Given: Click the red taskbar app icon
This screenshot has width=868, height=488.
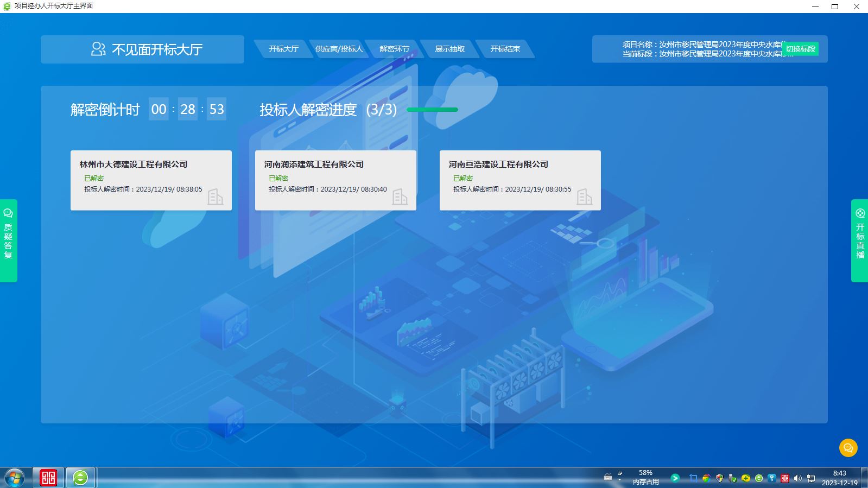Looking at the screenshot, I should [48, 478].
